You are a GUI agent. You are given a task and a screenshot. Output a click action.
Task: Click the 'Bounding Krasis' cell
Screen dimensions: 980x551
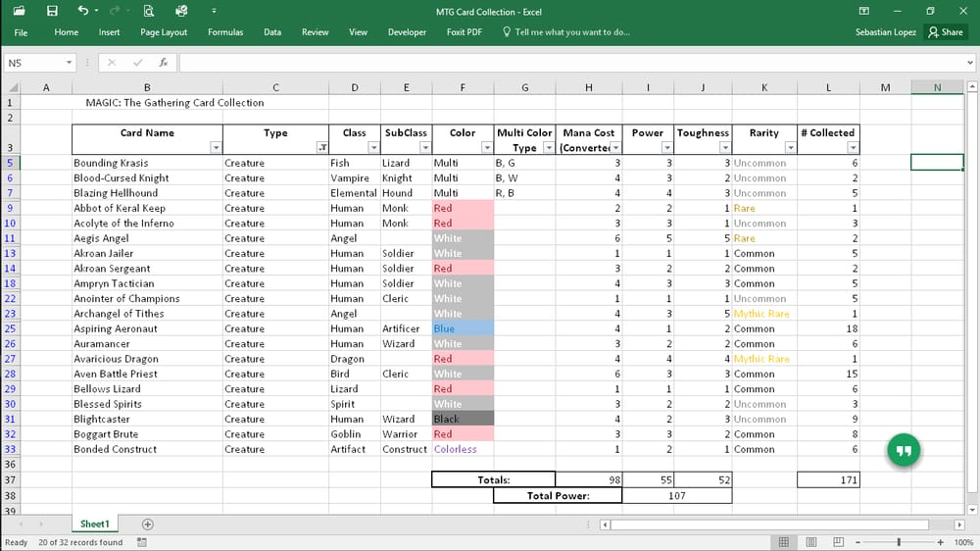(x=147, y=163)
